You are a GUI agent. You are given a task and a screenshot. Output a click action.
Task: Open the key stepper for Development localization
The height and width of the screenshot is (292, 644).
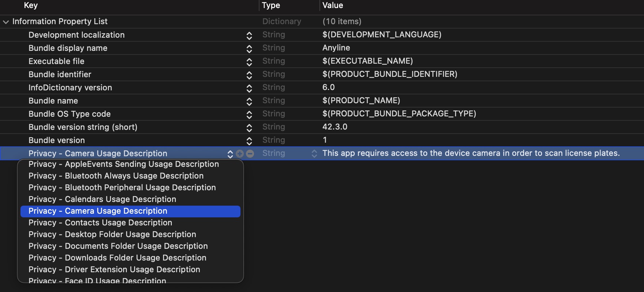(x=249, y=35)
